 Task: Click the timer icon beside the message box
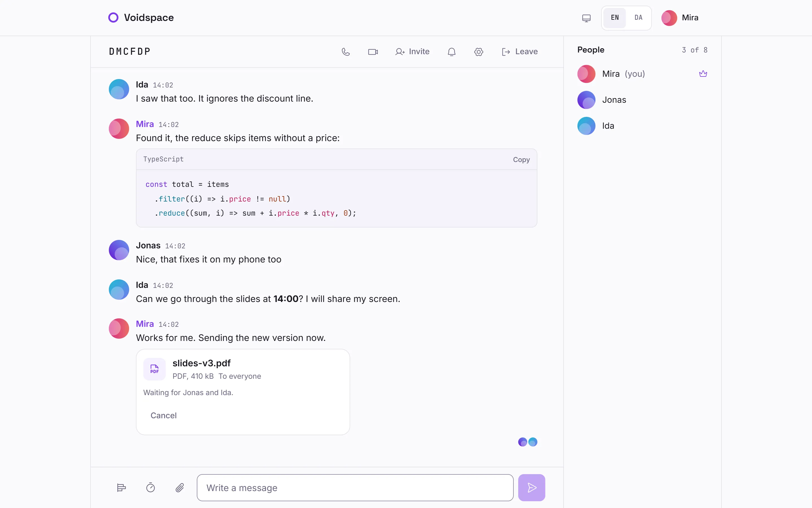[151, 487]
